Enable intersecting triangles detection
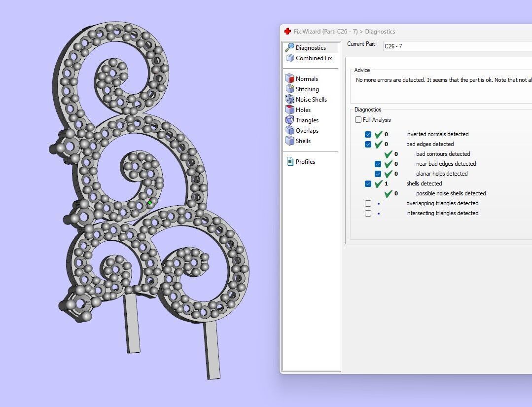 [368, 213]
